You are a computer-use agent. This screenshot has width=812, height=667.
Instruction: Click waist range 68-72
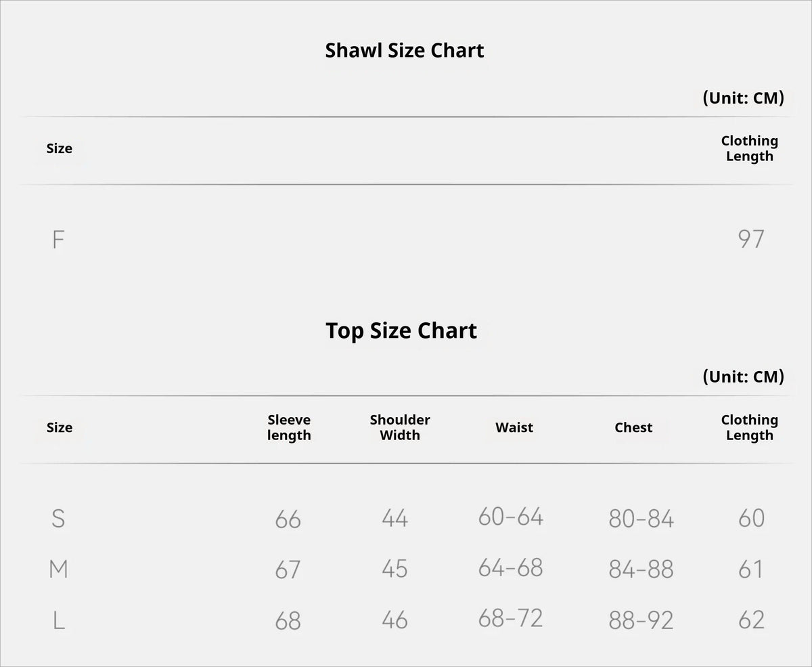511,618
